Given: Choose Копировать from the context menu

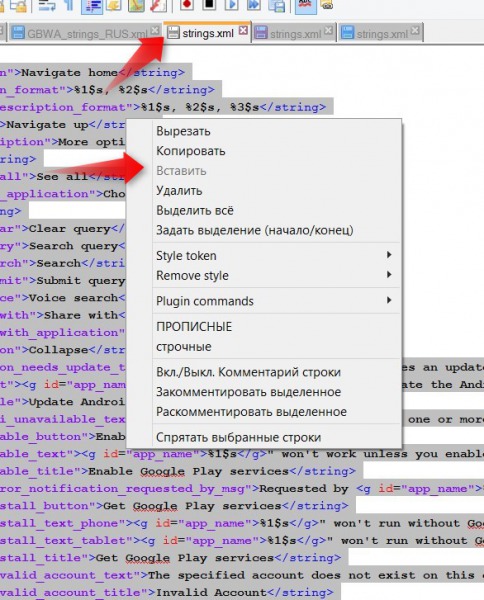Looking at the screenshot, I should 264,151.
